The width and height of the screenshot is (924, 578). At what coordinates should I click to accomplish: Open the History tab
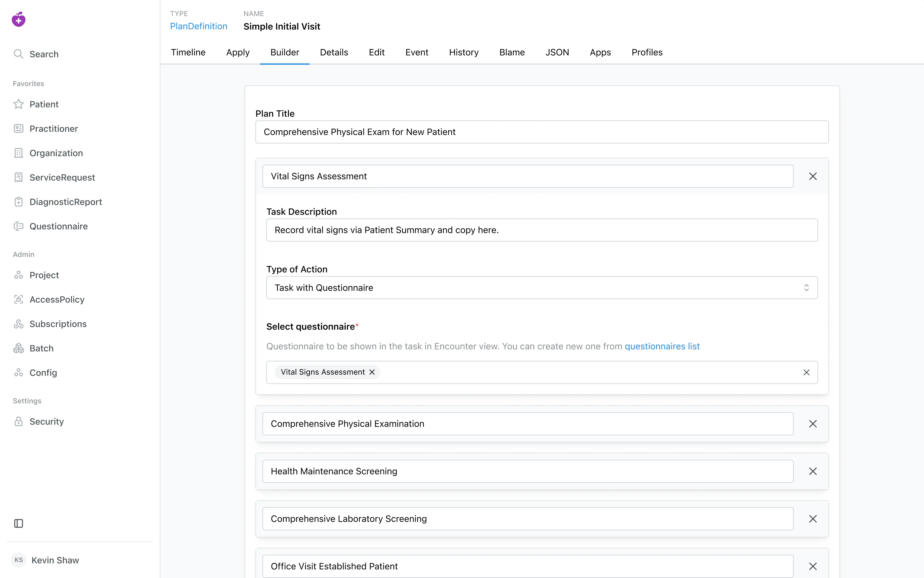(464, 52)
